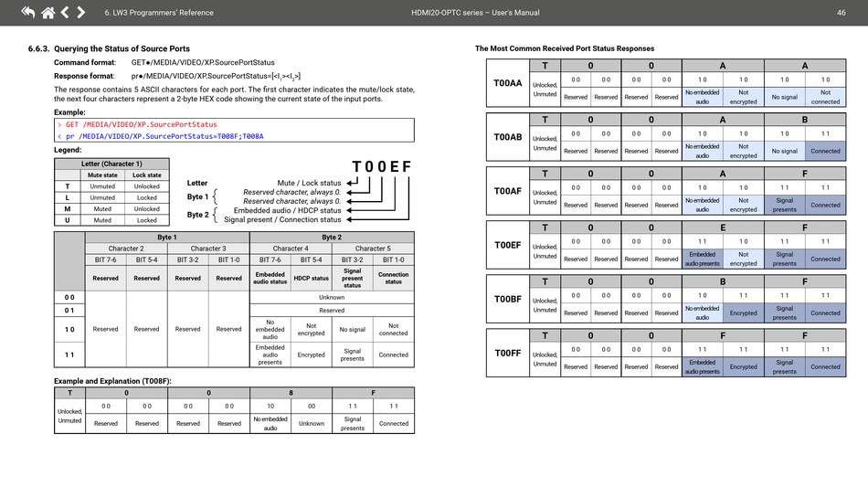This screenshot has height=487, width=868.
Task: Select the 'T00AA' response label
Action: 508,83
